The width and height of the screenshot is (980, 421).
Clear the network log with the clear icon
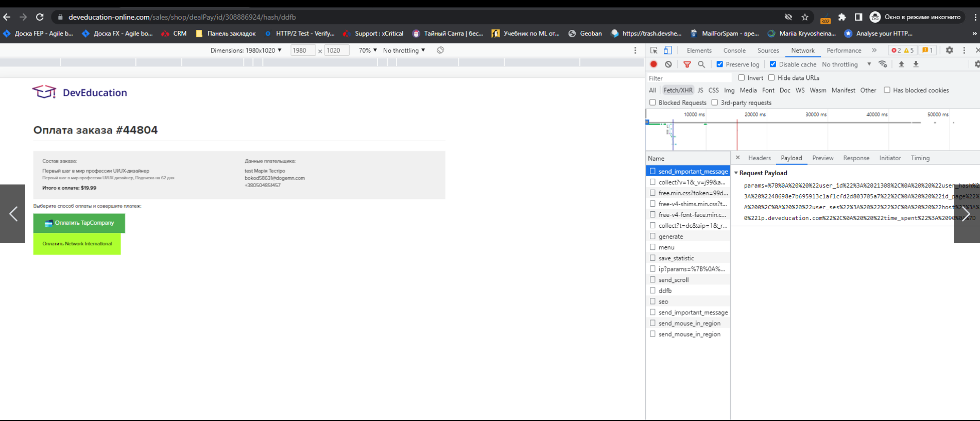click(668, 64)
